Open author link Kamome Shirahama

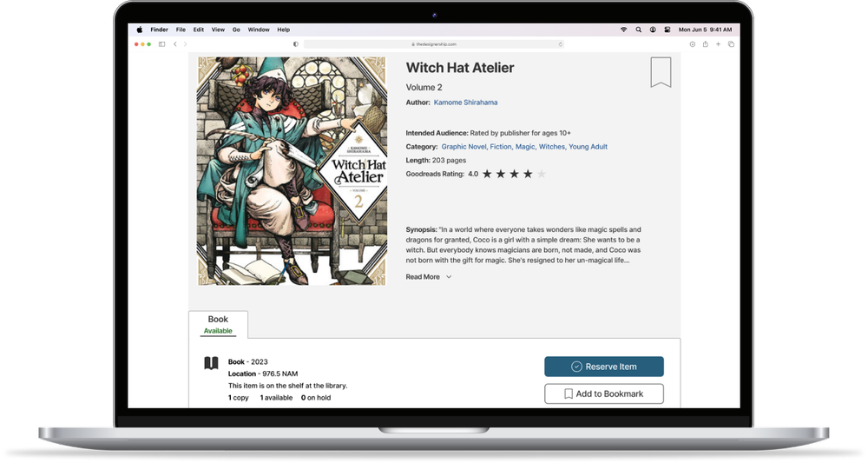(465, 103)
